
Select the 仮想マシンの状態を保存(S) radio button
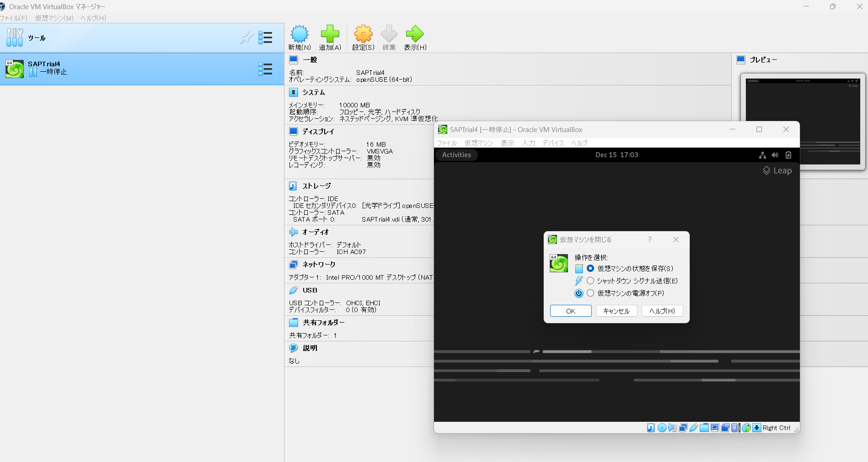click(x=590, y=269)
